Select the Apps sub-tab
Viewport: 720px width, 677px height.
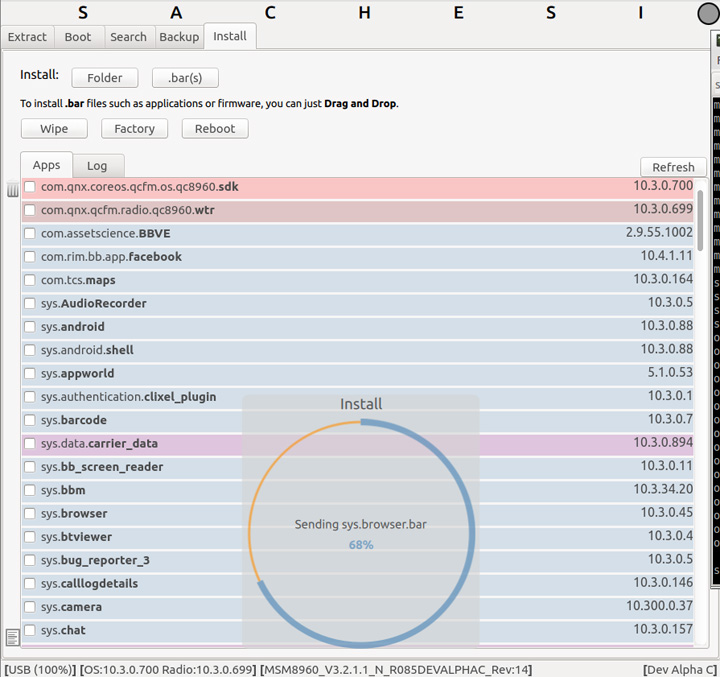click(46, 165)
